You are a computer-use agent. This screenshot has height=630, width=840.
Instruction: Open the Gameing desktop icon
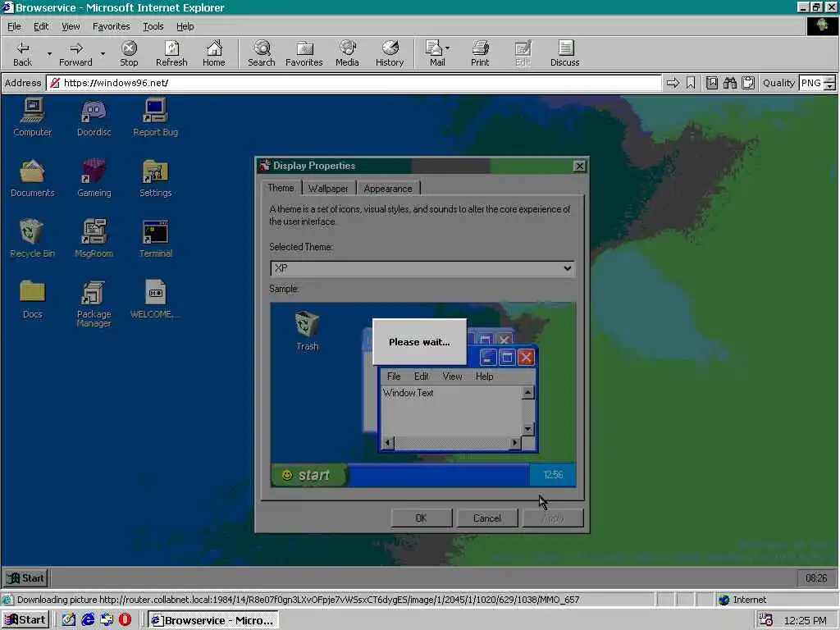coord(94,178)
